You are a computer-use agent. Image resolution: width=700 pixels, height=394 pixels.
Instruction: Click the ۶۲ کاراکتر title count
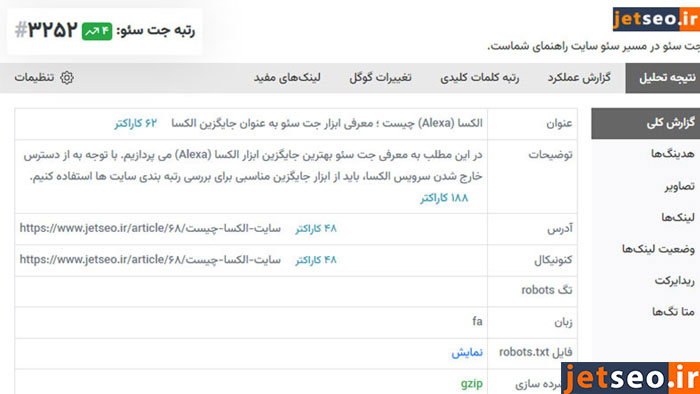136,123
